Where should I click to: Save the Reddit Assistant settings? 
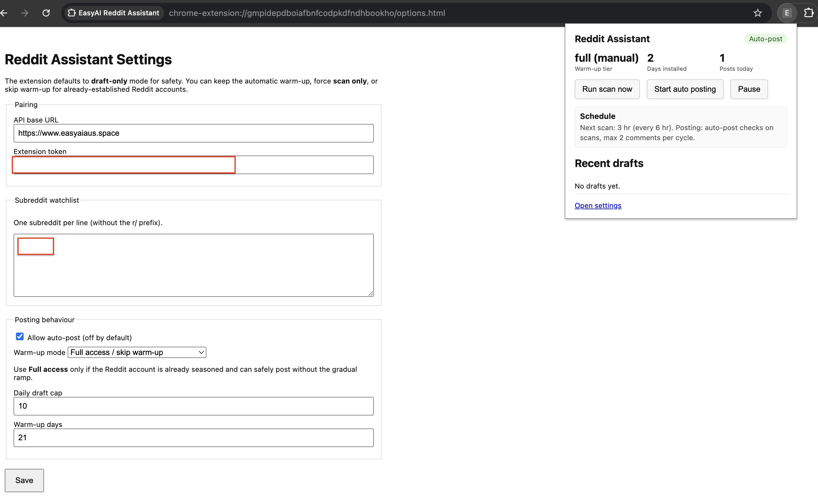pyautogui.click(x=24, y=480)
